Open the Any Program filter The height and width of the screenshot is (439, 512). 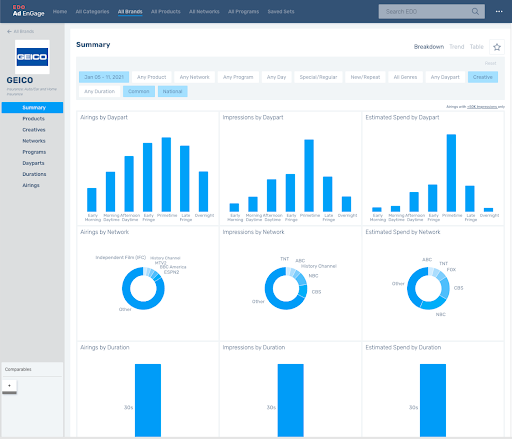click(x=238, y=77)
